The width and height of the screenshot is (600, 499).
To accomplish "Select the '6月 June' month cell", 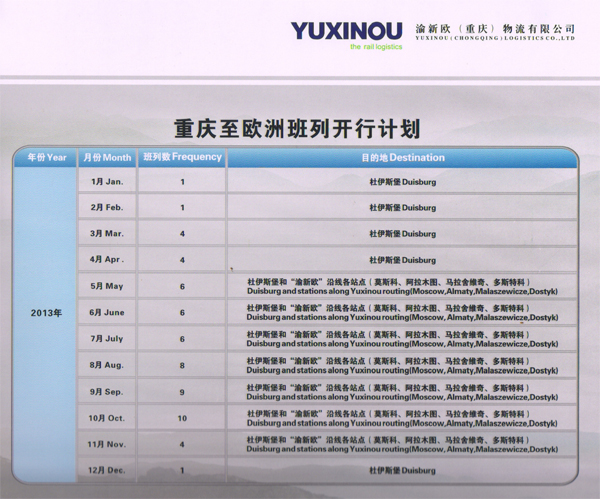I will pos(107,312).
